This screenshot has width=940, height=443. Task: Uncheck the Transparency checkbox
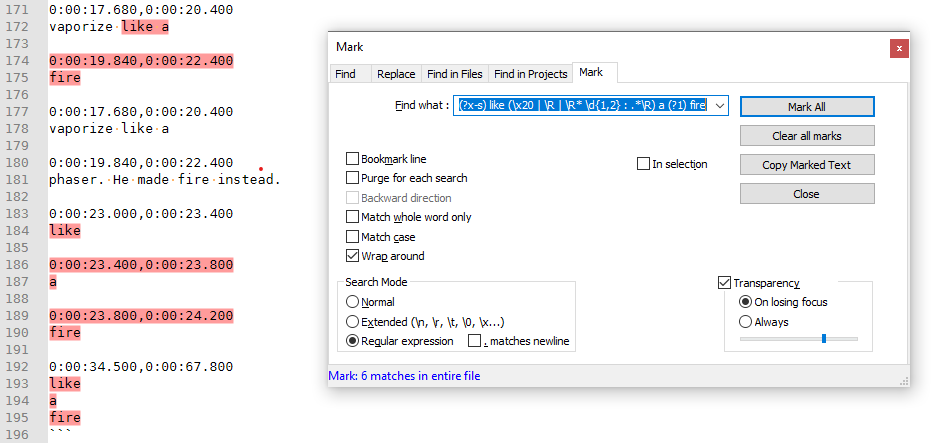(724, 283)
